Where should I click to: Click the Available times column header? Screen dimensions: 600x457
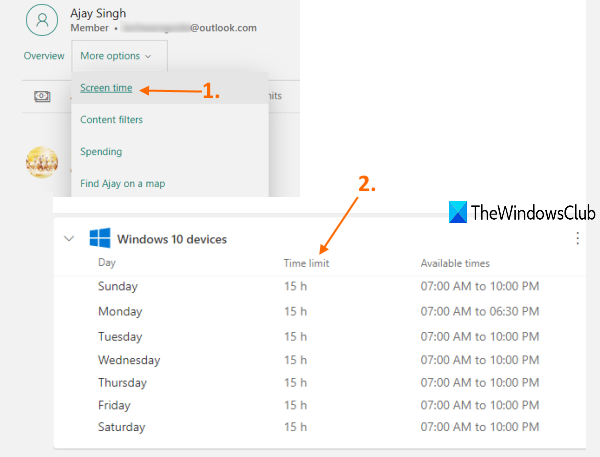point(455,264)
